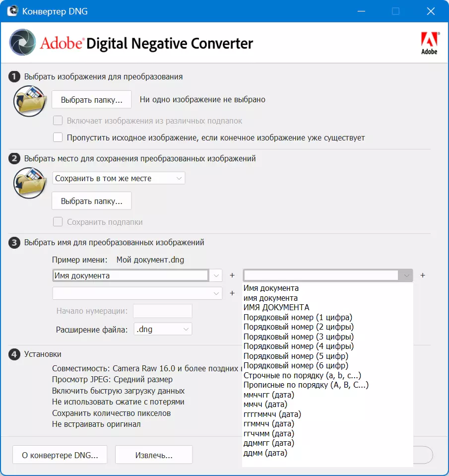The height and width of the screenshot is (476, 449).
Task: Click Выбрать папку button in step 1
Action: pos(92,100)
